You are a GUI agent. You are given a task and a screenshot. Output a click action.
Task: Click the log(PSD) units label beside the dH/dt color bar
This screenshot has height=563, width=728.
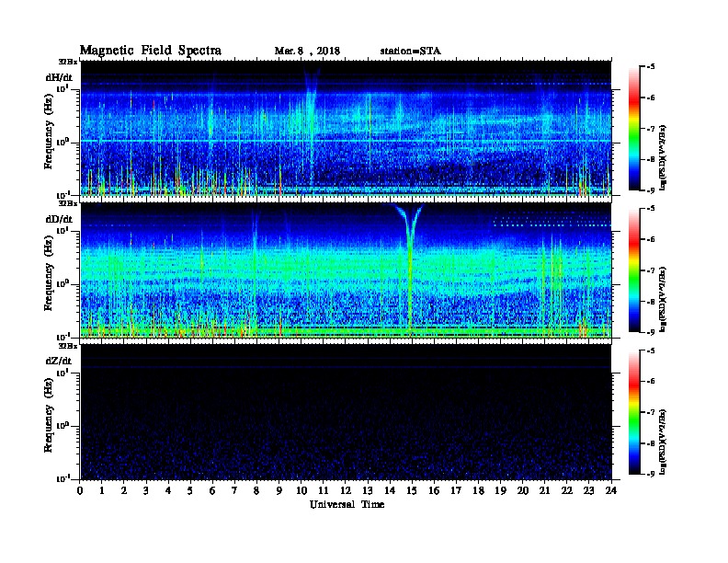pos(663,157)
